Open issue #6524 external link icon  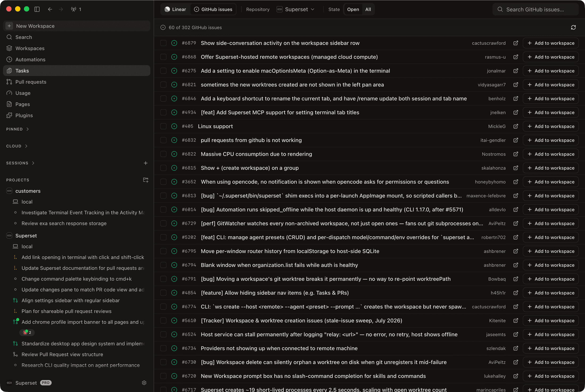(516, 334)
